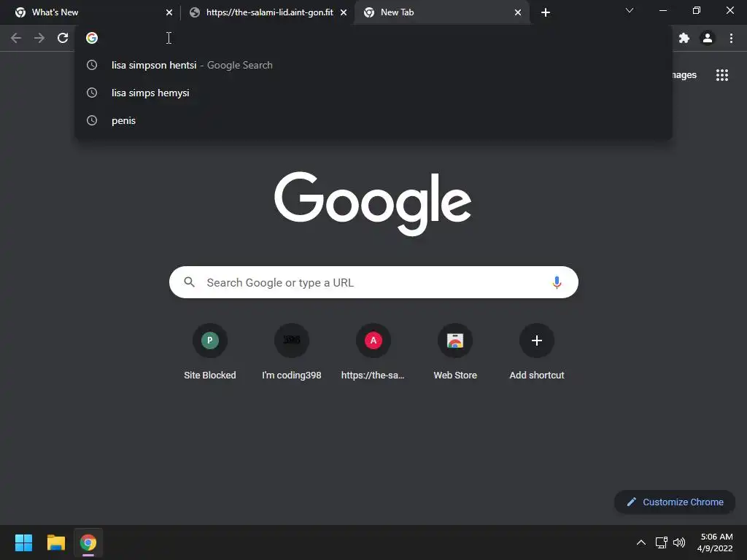
Task: Start voice search with the microphone
Action: (557, 282)
